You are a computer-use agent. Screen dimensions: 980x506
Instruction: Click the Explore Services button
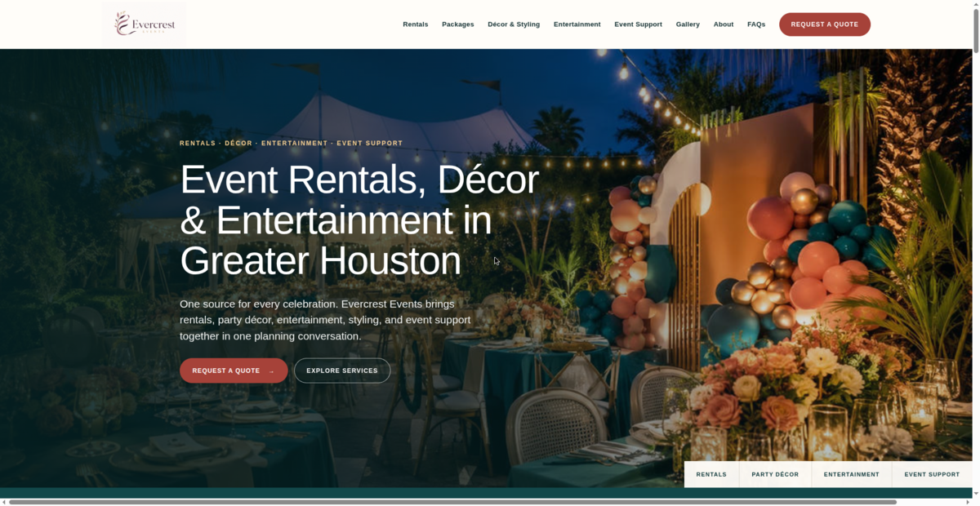point(342,371)
